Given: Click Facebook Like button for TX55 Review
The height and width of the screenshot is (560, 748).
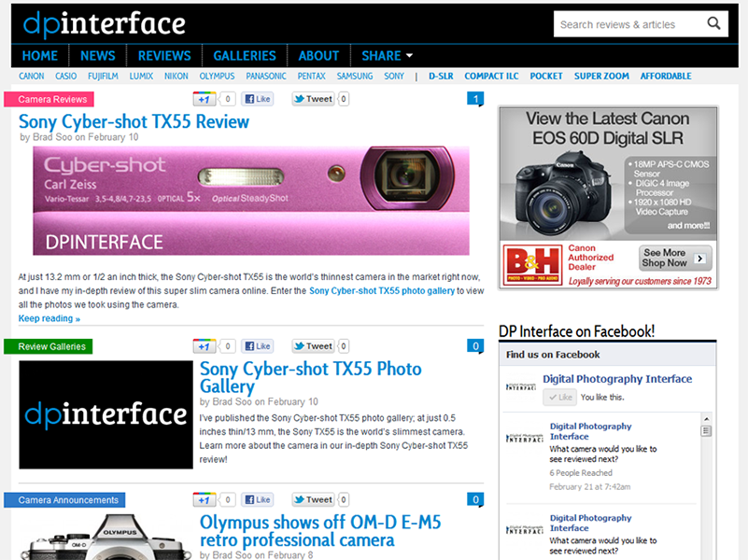Looking at the screenshot, I should 258,99.
